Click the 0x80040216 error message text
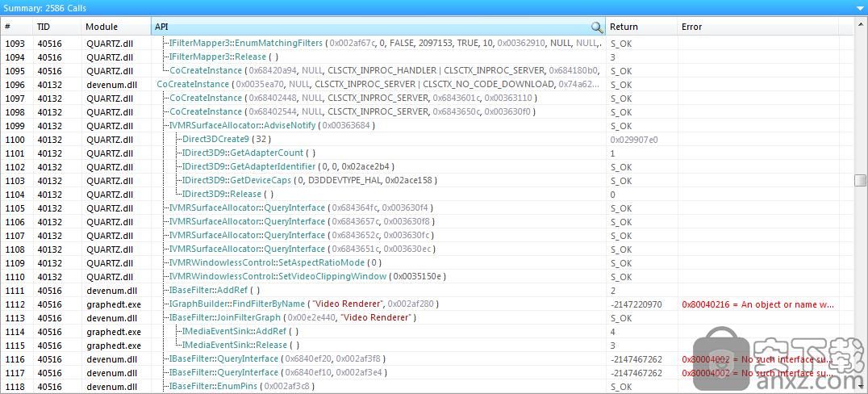Viewport: 868px width, 394px height. 757,304
